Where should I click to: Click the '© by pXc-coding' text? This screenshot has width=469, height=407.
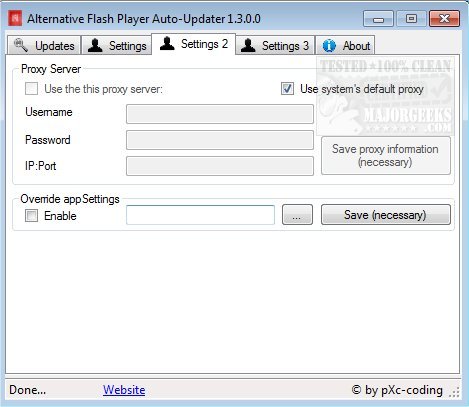click(x=397, y=390)
